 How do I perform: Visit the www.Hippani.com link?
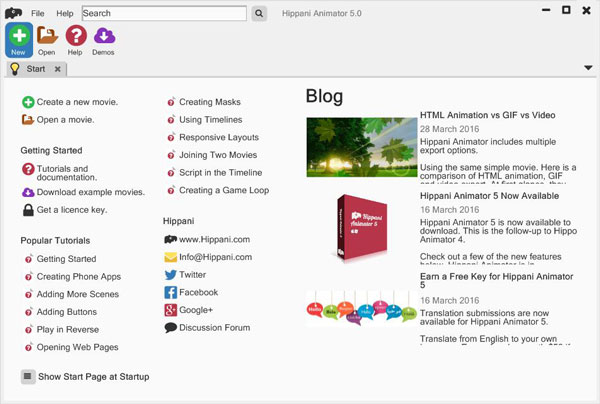pyautogui.click(x=215, y=239)
